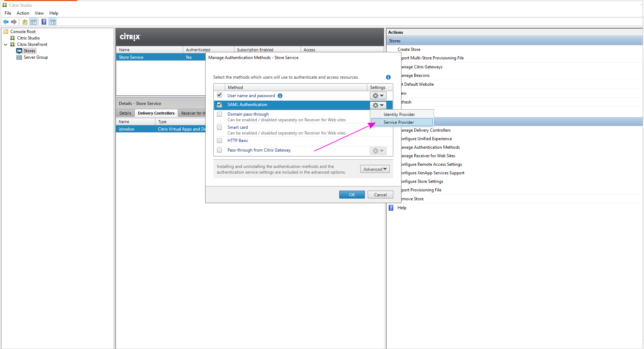Click the Citrix Studio title bar icon
The height and width of the screenshot is (349, 644).
click(5, 5)
